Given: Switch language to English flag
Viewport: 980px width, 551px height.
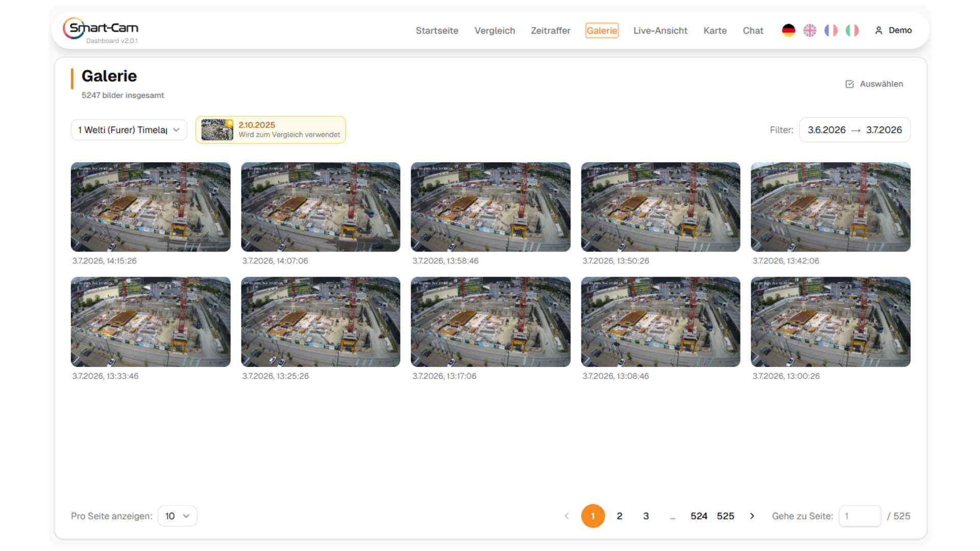Looking at the screenshot, I should click(x=810, y=31).
